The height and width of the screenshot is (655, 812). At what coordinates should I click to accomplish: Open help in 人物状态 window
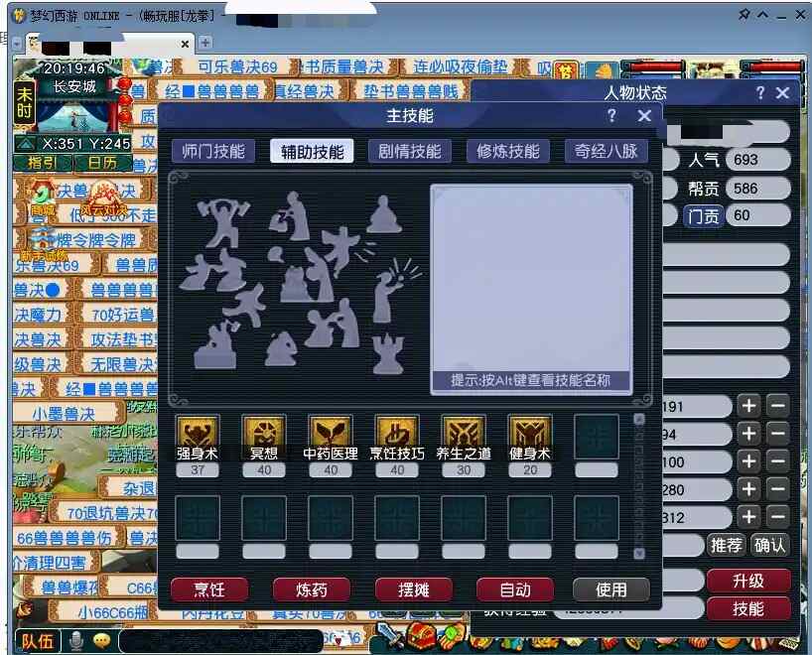(759, 92)
